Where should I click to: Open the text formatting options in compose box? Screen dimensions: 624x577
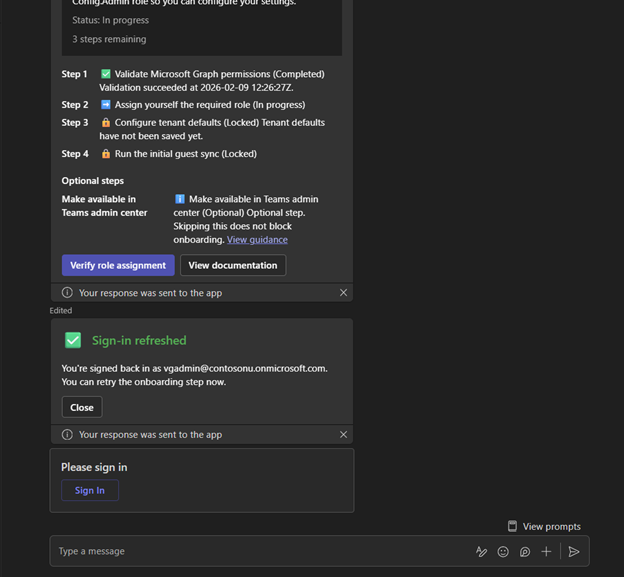[x=481, y=551]
